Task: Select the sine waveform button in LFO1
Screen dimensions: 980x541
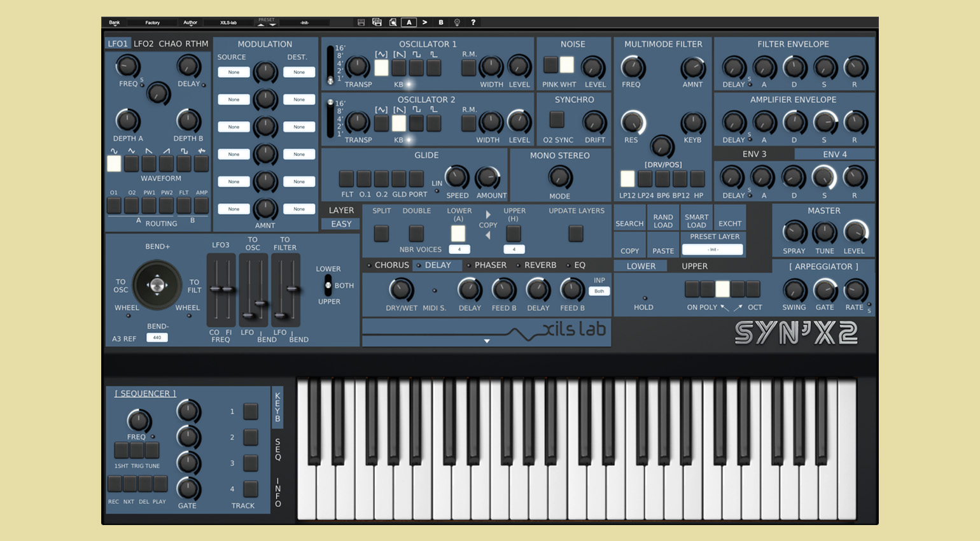Action: click(x=114, y=164)
